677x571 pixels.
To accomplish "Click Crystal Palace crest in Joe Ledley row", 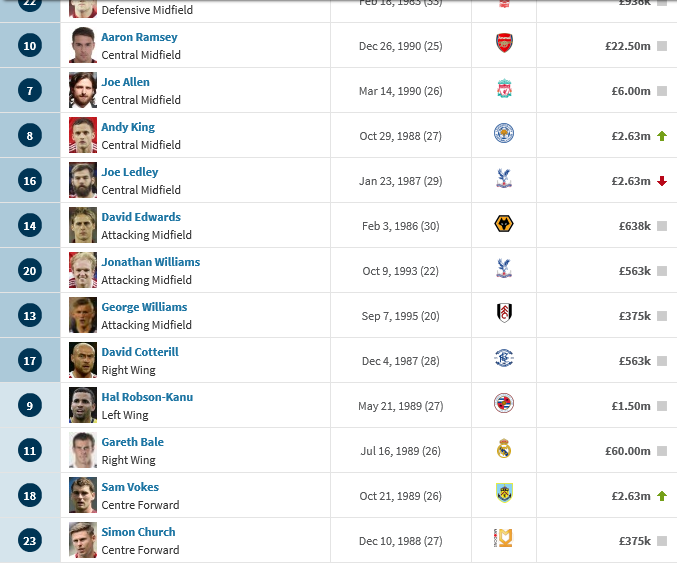I will point(504,178).
